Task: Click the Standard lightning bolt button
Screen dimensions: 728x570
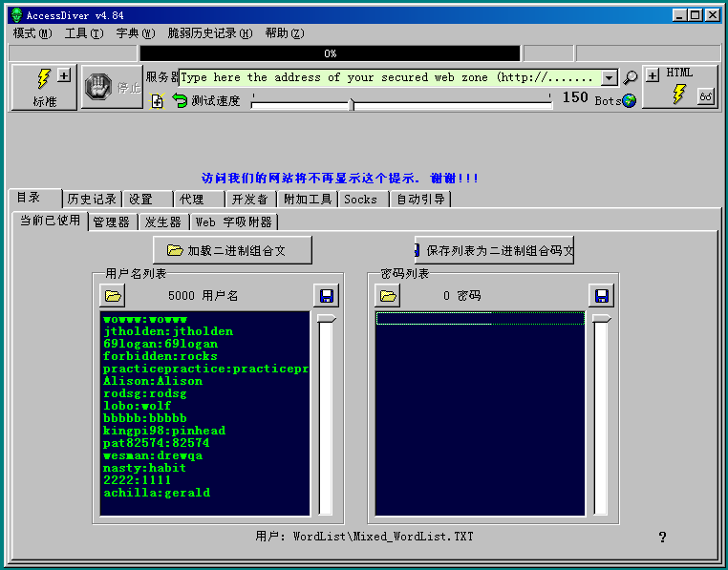Action: 44,87
